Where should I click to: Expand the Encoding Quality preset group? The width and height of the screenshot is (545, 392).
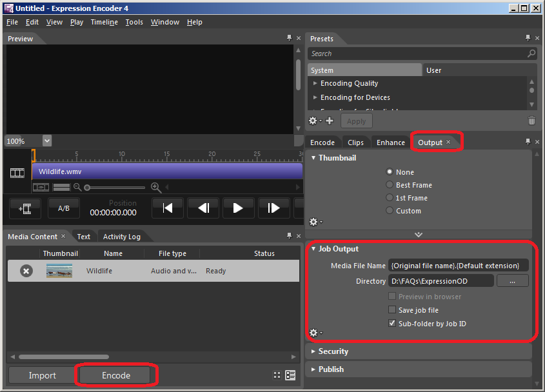[x=315, y=83]
